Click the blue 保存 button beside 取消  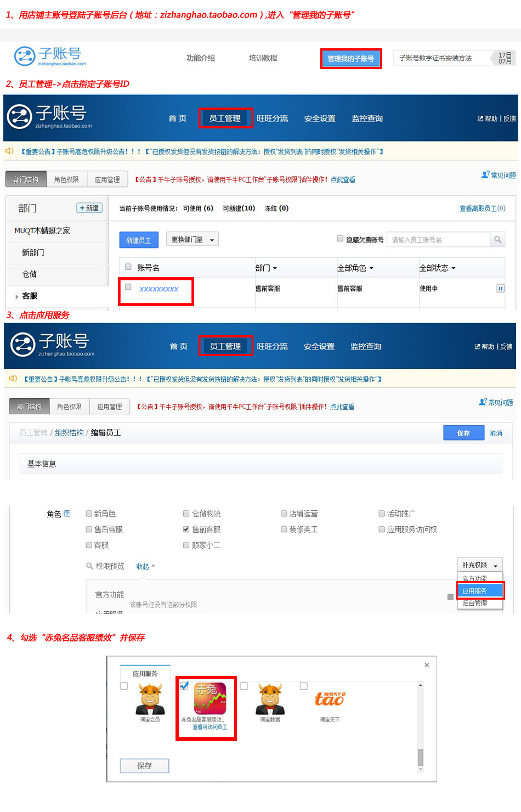point(463,433)
